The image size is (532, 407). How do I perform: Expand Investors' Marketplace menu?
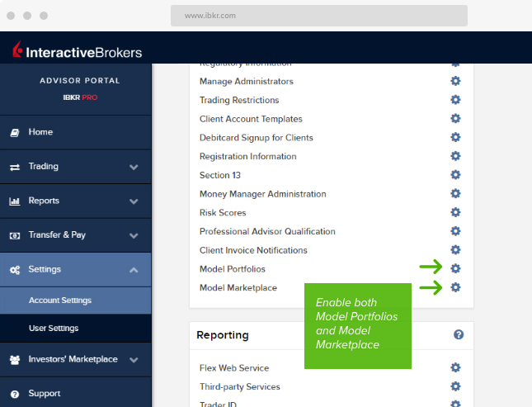coord(134,359)
